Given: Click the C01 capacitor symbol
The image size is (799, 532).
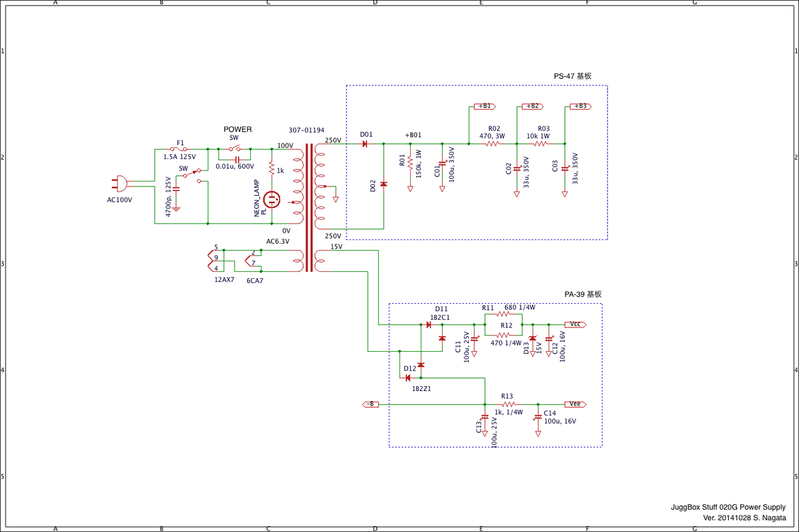Looking at the screenshot, I should 443,163.
